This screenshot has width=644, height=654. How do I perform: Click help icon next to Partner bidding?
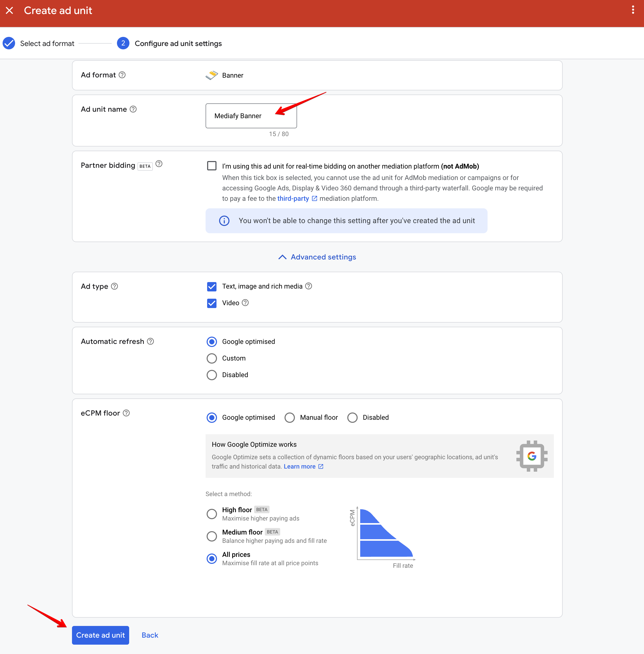pos(159,164)
